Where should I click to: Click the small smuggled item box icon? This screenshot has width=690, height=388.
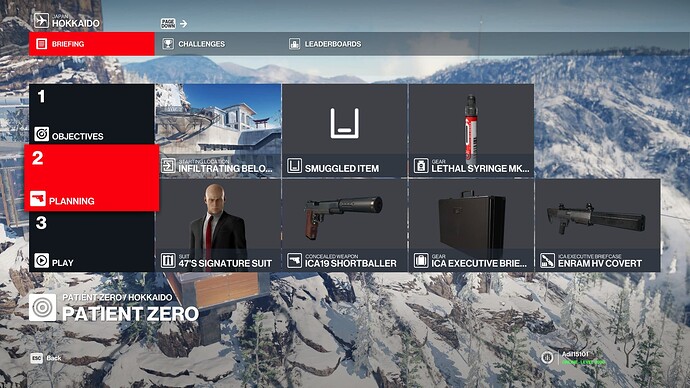coord(294,166)
